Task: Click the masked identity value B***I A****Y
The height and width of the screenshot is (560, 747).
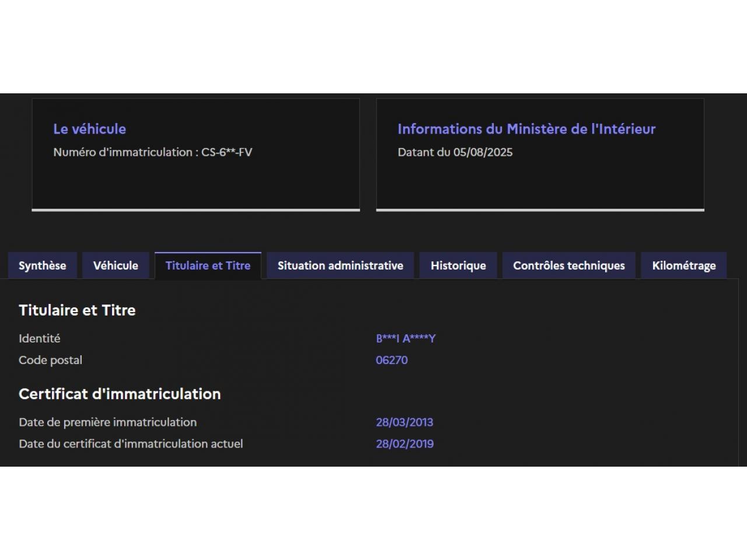Action: pos(406,338)
